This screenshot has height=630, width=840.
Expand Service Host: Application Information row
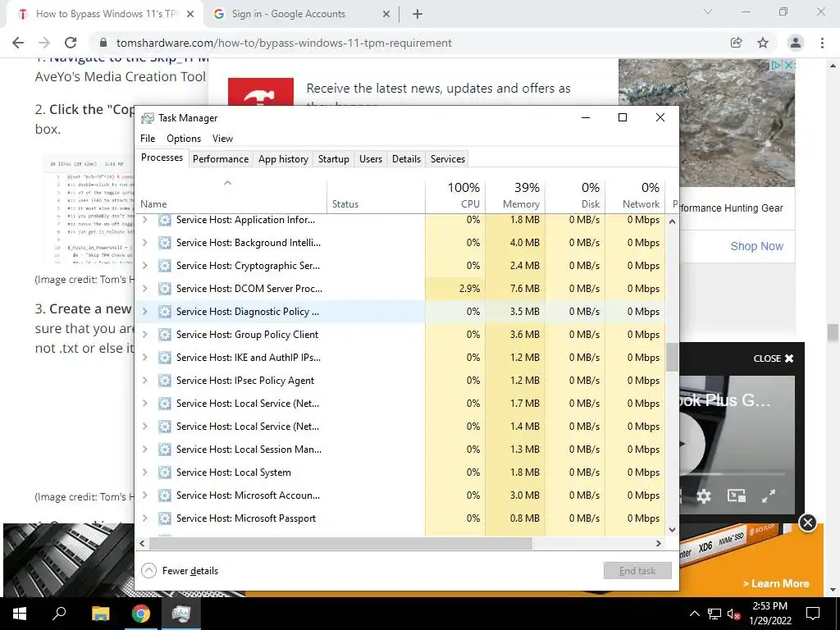[144, 220]
